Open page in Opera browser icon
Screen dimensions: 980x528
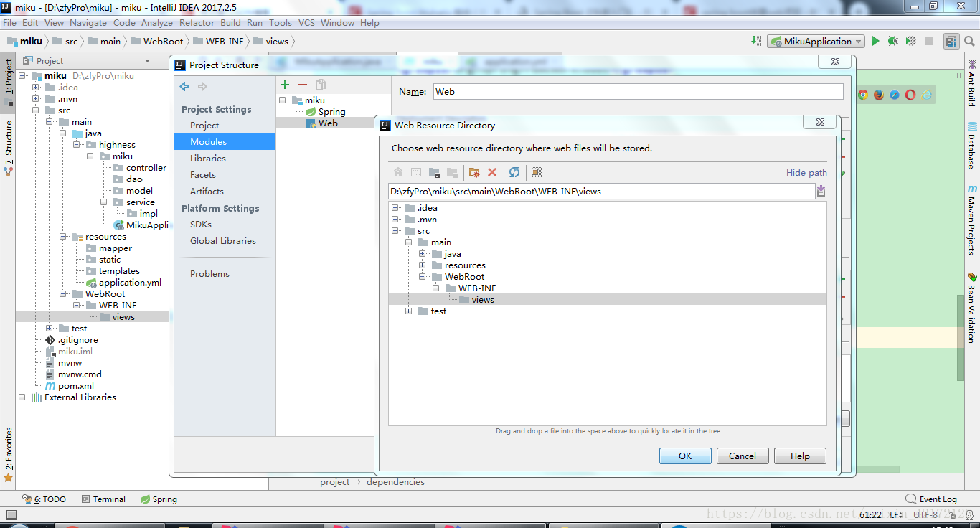pyautogui.click(x=910, y=95)
